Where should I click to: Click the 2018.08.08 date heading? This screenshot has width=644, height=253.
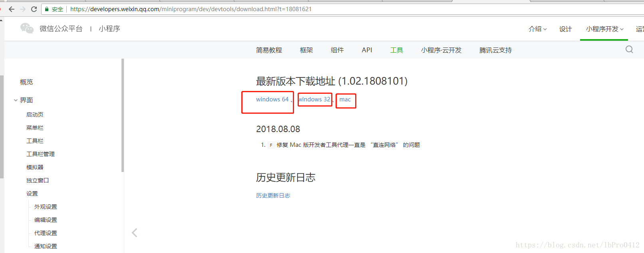pos(278,129)
